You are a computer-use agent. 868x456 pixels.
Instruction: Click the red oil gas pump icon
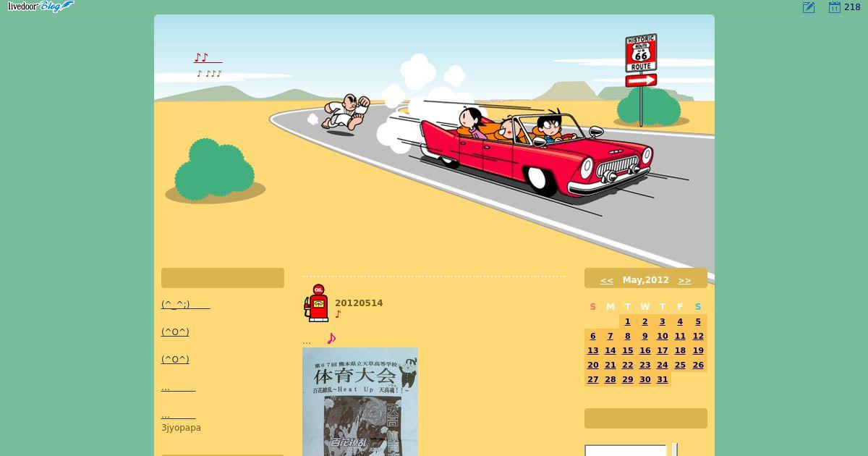point(316,303)
